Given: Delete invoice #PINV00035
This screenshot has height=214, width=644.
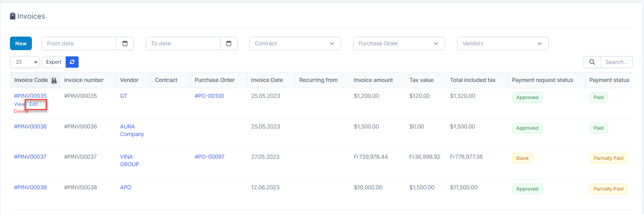Looking at the screenshot, I should (x=21, y=111).
